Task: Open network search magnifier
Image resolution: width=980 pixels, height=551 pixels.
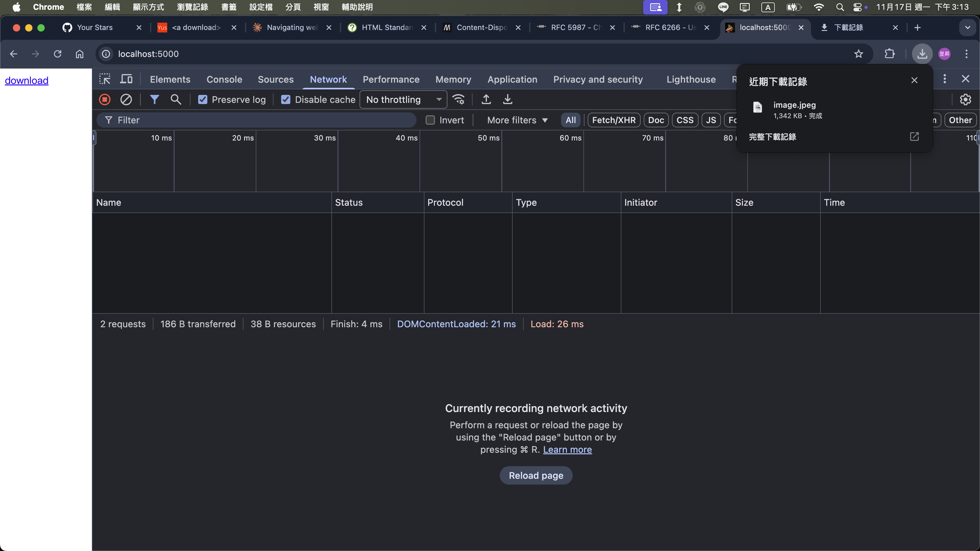Action: pyautogui.click(x=175, y=99)
